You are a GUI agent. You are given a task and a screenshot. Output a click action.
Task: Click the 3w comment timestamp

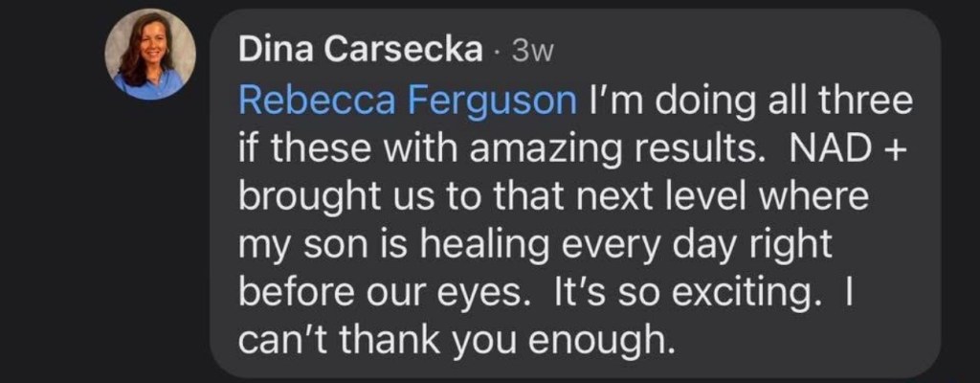click(x=533, y=52)
